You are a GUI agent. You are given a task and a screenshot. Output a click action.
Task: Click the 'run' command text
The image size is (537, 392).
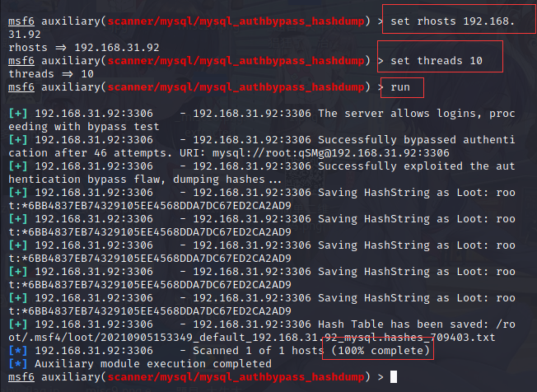pos(400,87)
